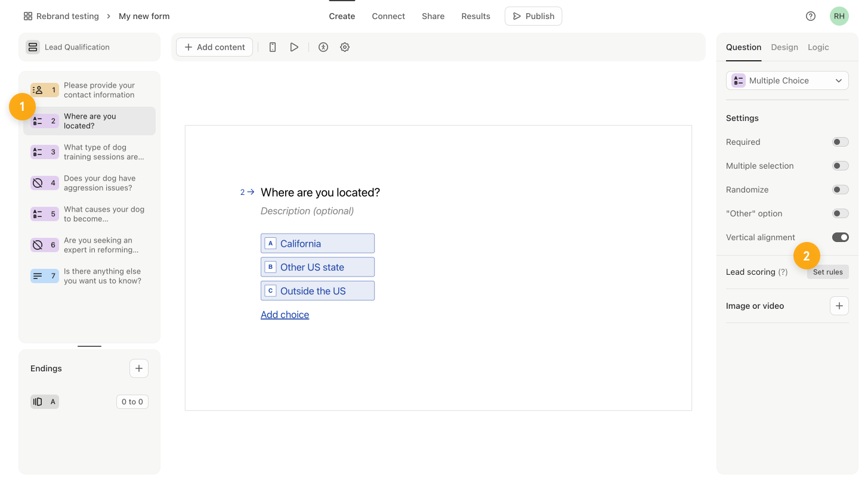Switch to the Connect tab

click(388, 16)
